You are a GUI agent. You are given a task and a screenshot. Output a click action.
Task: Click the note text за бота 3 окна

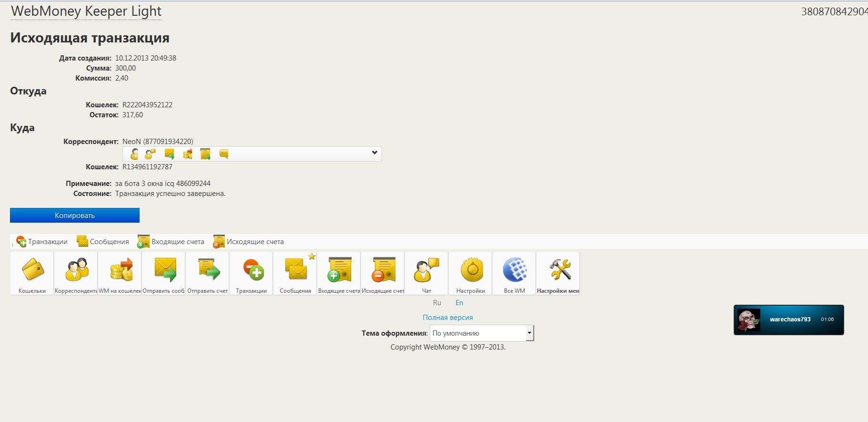(139, 184)
